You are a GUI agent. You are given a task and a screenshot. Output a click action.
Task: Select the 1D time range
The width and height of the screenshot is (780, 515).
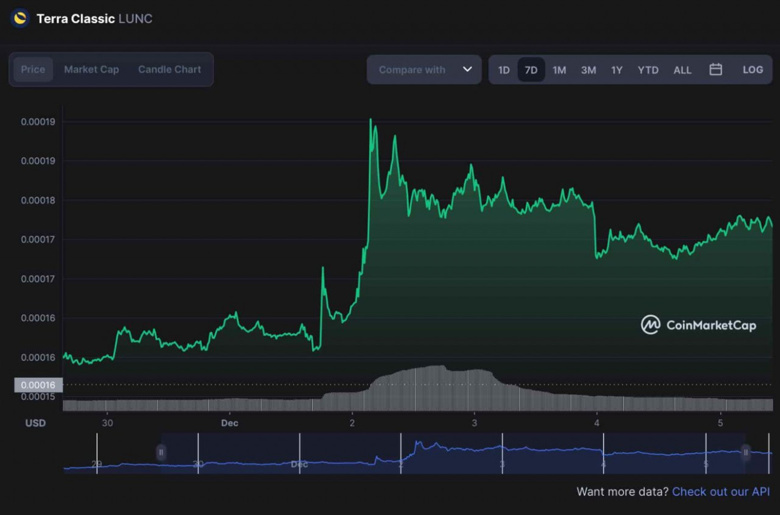pyautogui.click(x=504, y=70)
